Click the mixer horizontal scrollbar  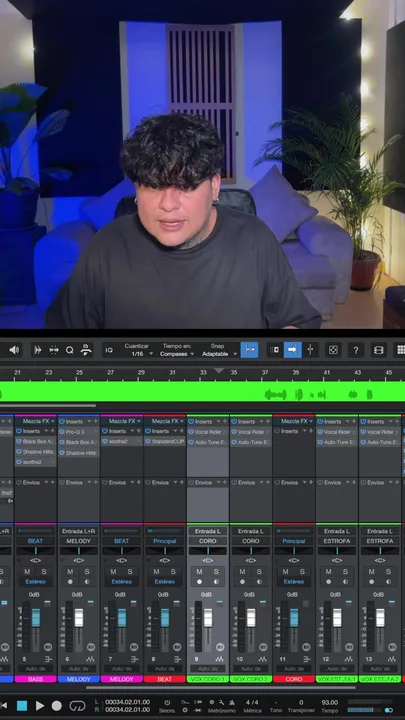[x=221, y=688]
